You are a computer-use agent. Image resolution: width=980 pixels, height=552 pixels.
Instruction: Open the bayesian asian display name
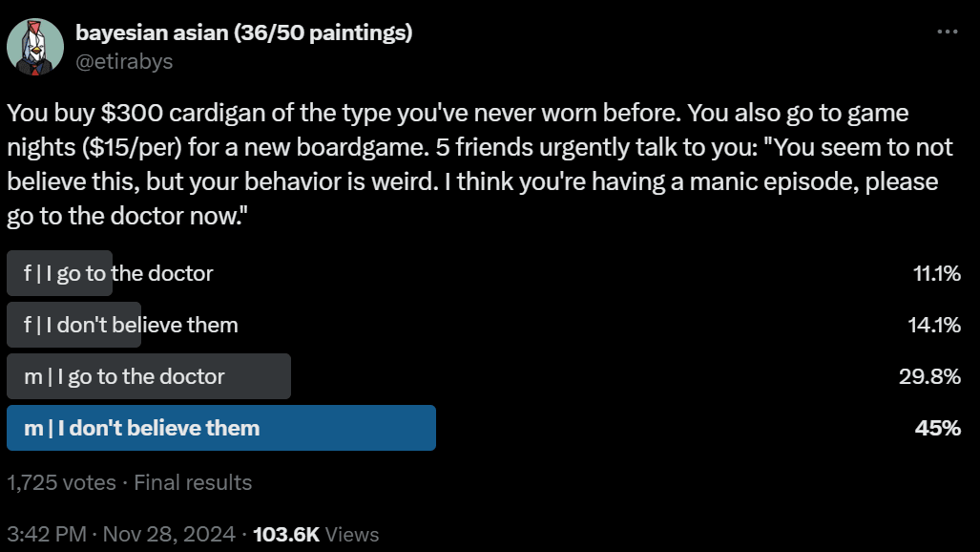(243, 32)
